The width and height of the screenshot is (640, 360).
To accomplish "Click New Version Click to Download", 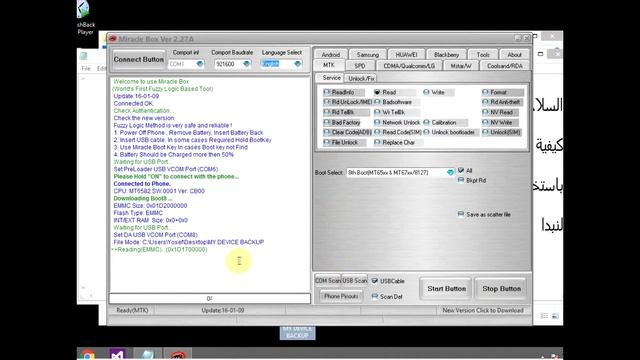I will 483,310.
